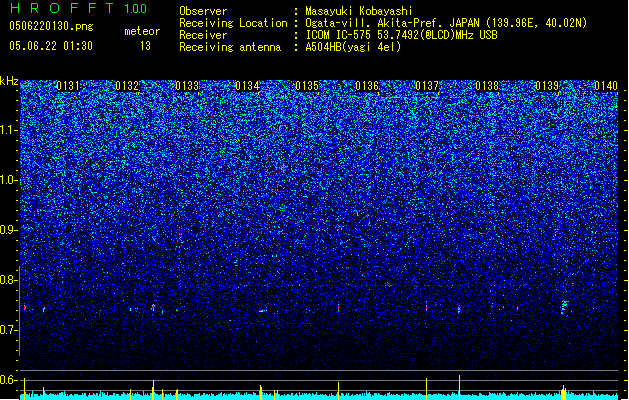Screen dimensions: 629x400
Task: Click the horizontal meteor echo streak after 0134
Action: [x=262, y=311]
